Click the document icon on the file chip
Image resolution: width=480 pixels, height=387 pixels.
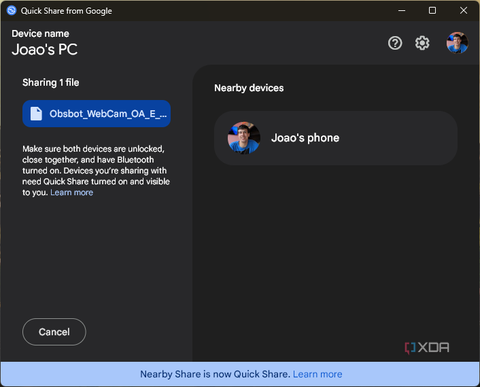36,114
